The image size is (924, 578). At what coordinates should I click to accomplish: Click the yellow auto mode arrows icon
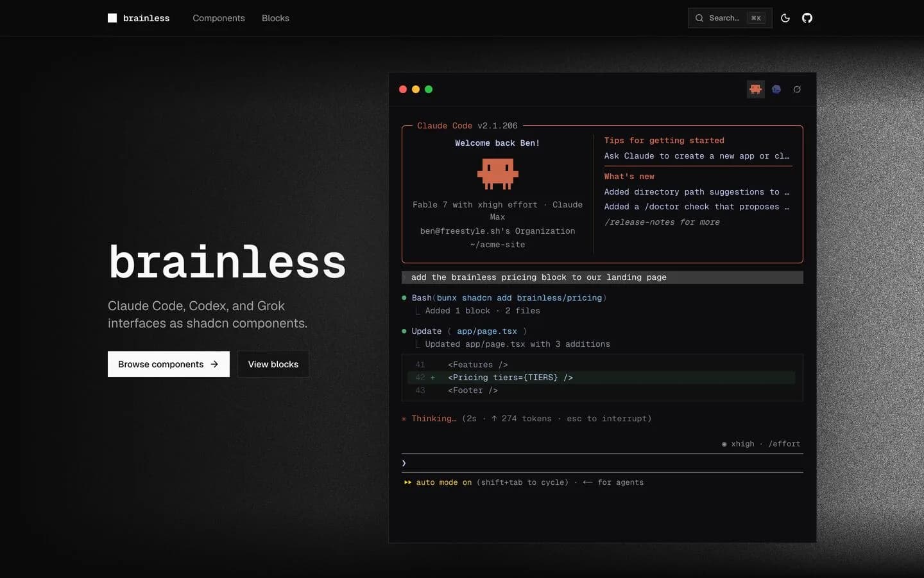407,482
